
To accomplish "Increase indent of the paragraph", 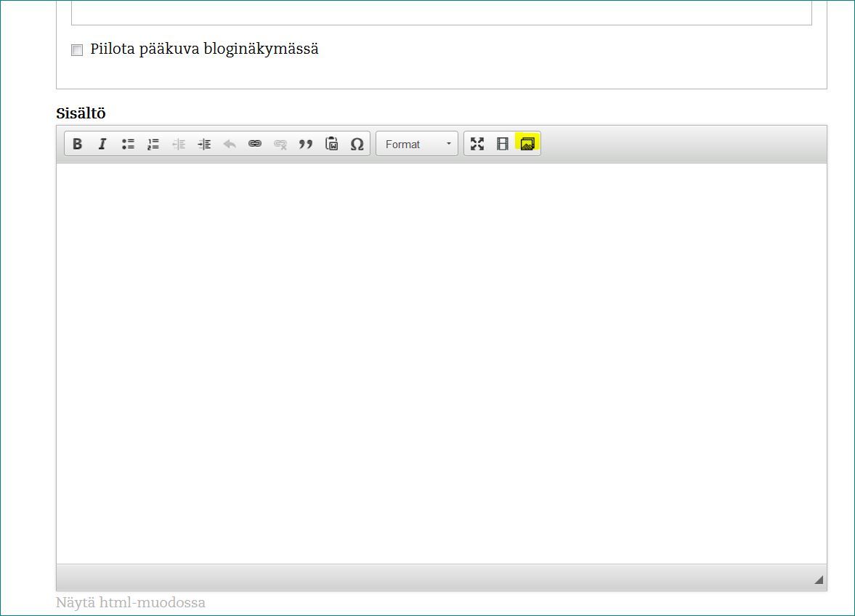I will [204, 144].
